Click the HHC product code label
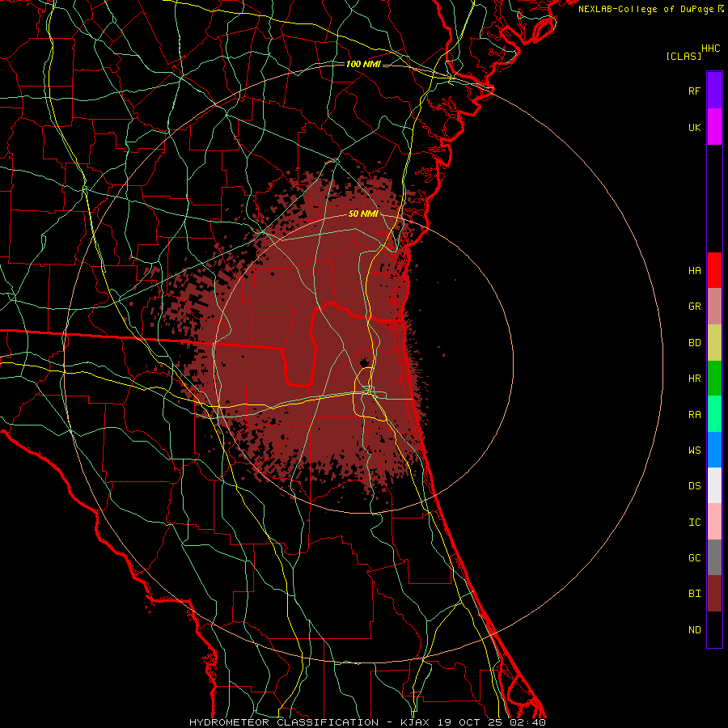Screen dimensions: 728x728 (x=711, y=49)
